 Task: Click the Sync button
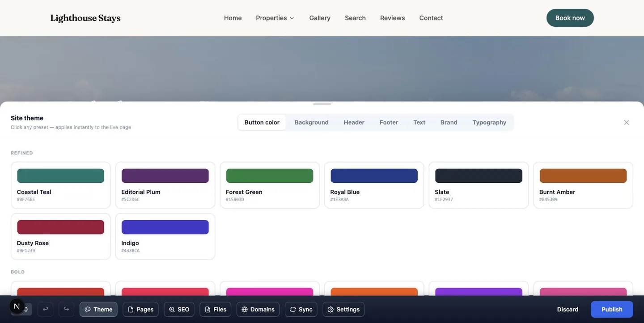301,309
